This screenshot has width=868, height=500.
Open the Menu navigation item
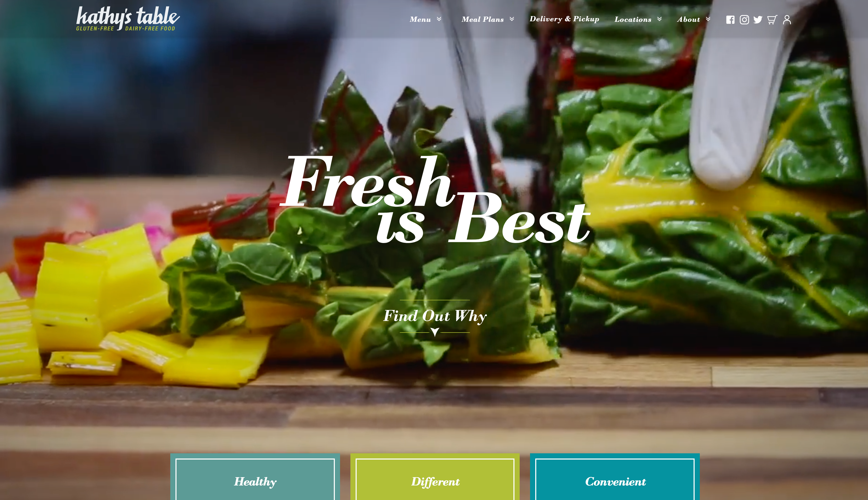click(420, 19)
